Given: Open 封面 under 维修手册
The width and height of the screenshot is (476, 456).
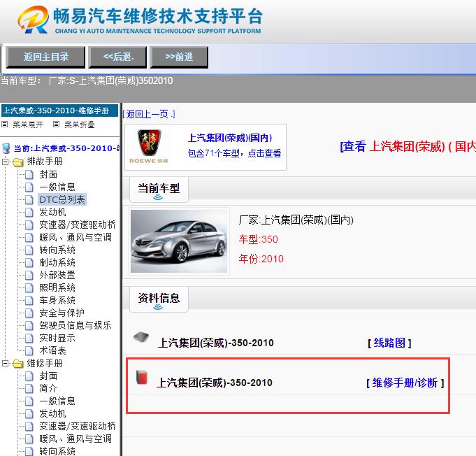Looking at the screenshot, I should point(48,376).
